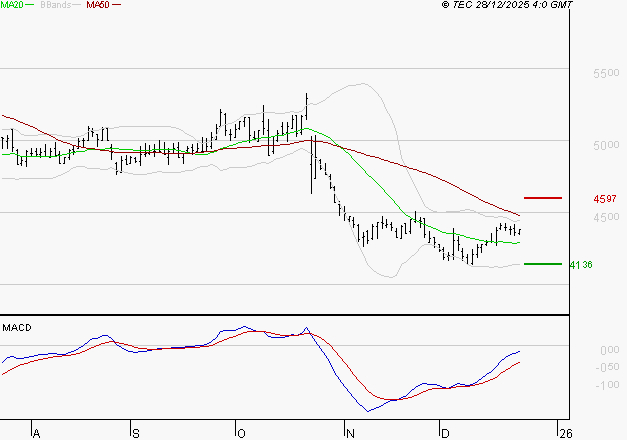The width and height of the screenshot is (627, 440).
Task: Click the TEC copyright date stamp
Action: [x=507, y=5]
